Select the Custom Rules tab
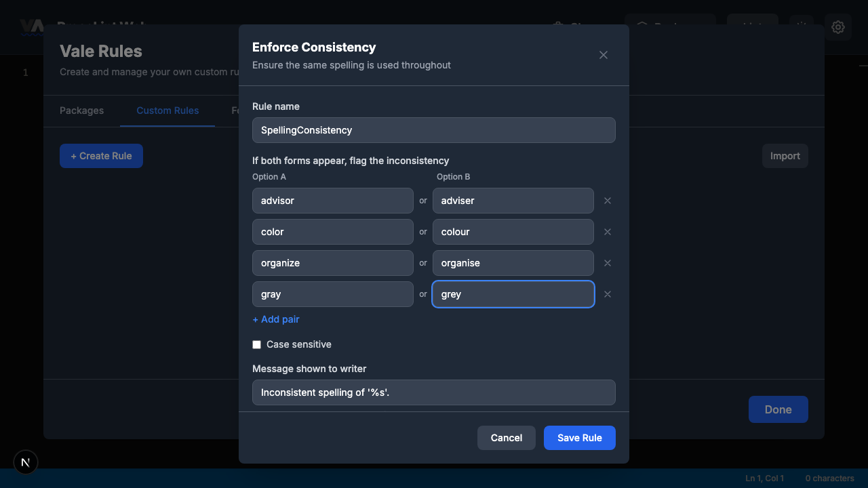Screen dimensions: 868x488 [x=167, y=110]
